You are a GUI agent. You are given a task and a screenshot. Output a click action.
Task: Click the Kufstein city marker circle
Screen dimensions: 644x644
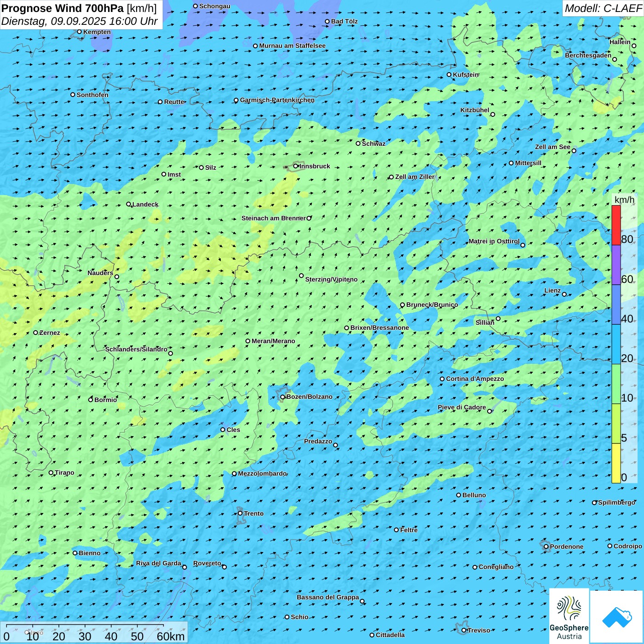pyautogui.click(x=449, y=75)
